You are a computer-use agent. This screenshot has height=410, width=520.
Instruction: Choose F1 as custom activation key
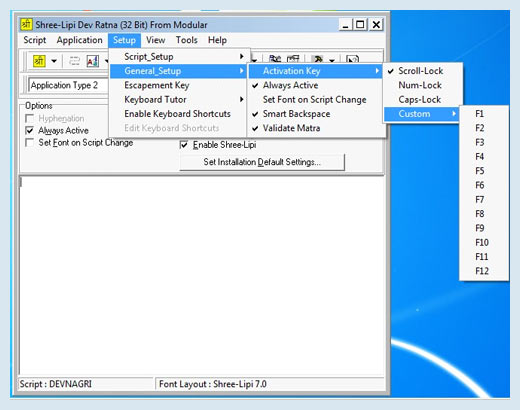(x=484, y=114)
